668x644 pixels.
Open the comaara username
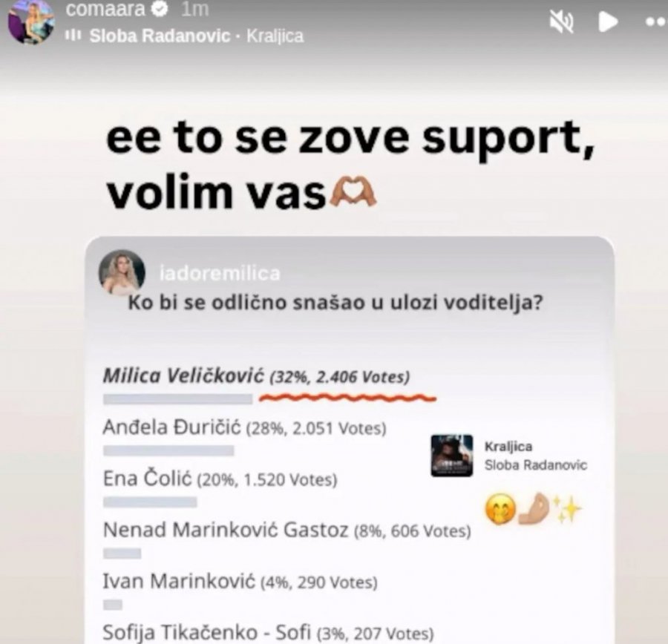click(x=105, y=9)
